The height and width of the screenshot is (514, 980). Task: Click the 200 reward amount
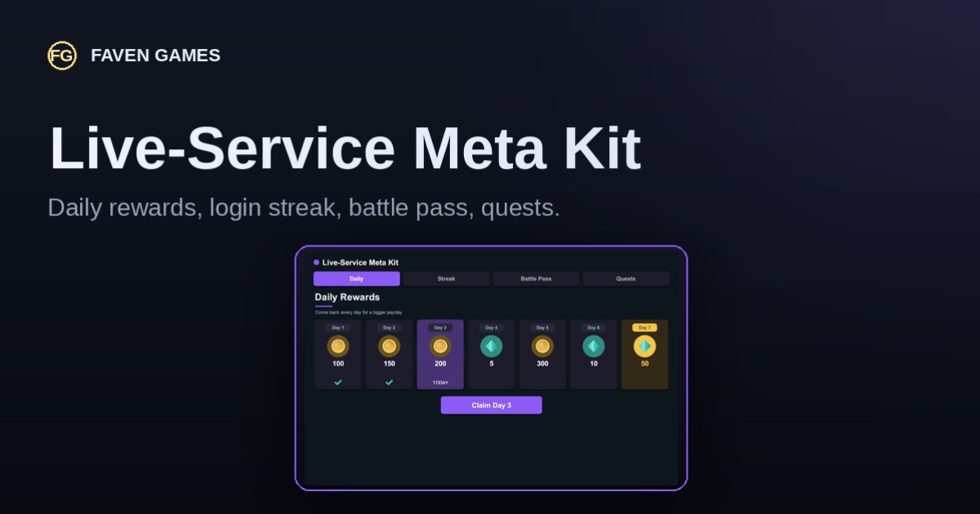(x=440, y=364)
